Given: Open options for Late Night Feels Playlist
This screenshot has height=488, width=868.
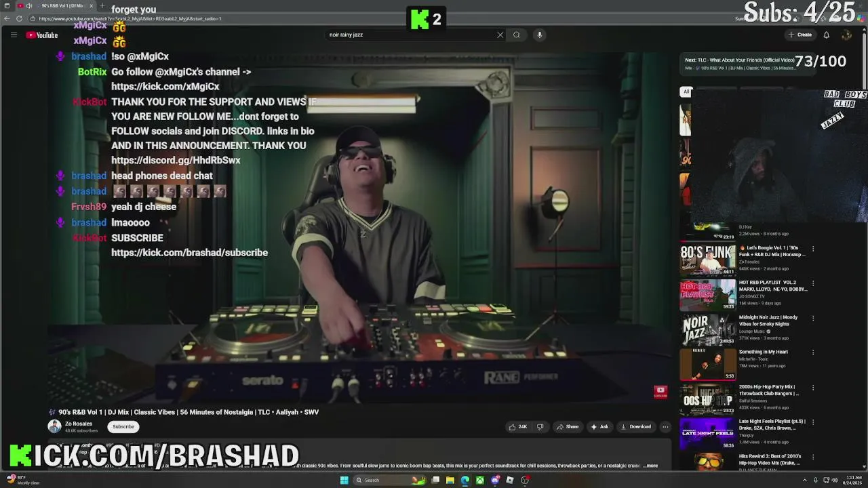Looking at the screenshot, I should click(813, 422).
